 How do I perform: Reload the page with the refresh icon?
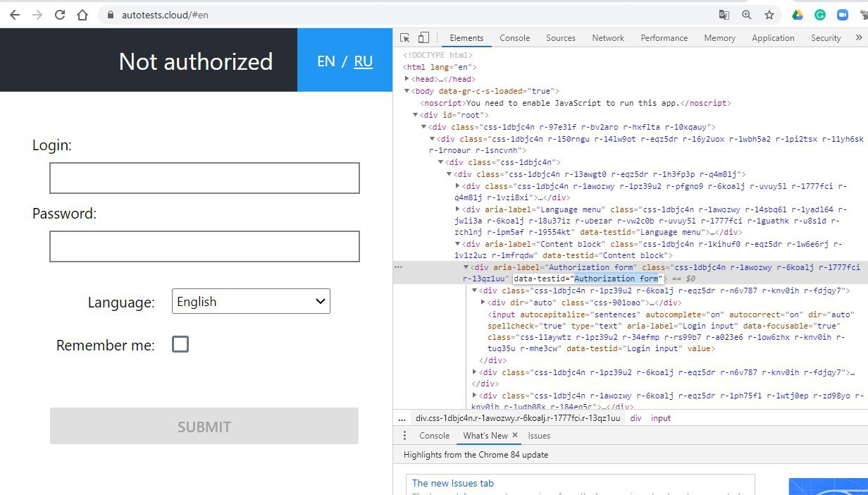60,15
